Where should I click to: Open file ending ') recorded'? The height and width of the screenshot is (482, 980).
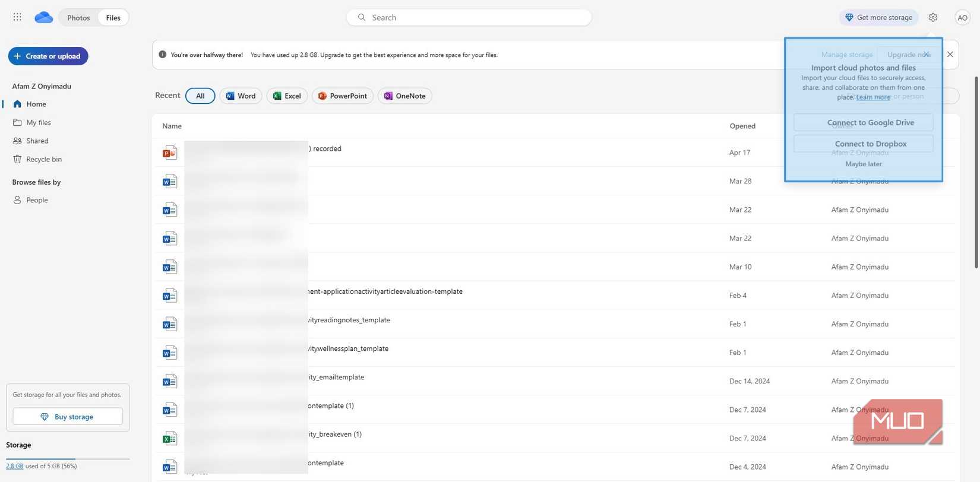325,148
